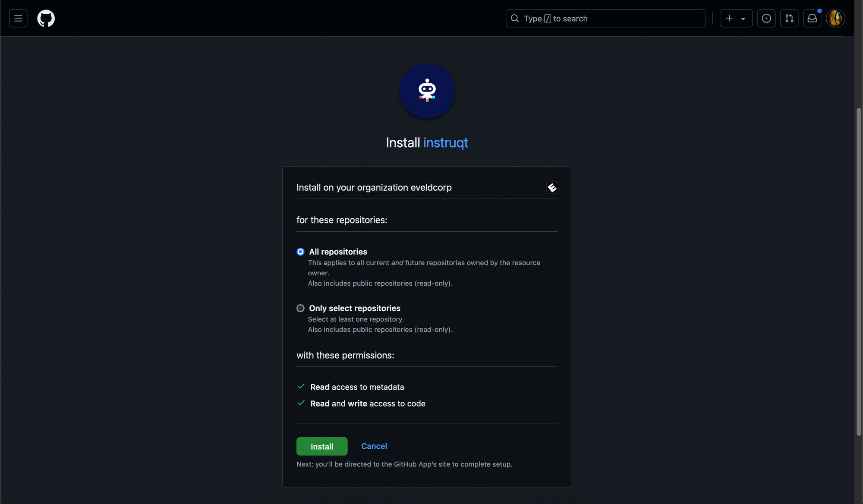
Task: Select Only select repositories radio option
Action: point(300,308)
